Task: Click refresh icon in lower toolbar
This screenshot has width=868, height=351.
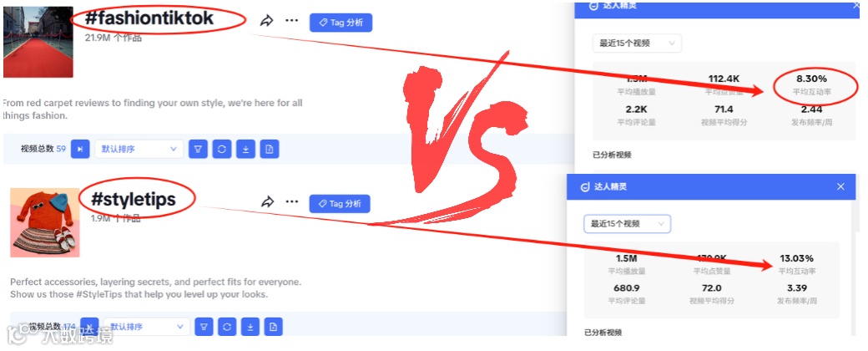Action: 227,327
